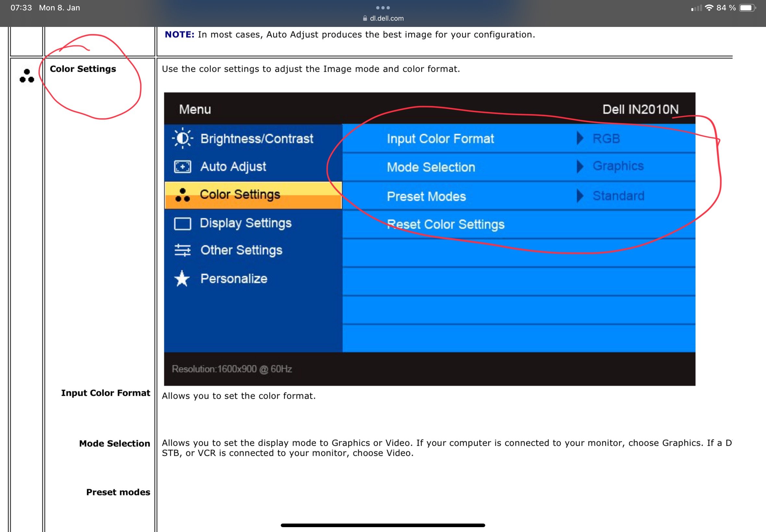This screenshot has width=766, height=532.
Task: Tap the home indicator bar at bottom
Action: (383, 525)
